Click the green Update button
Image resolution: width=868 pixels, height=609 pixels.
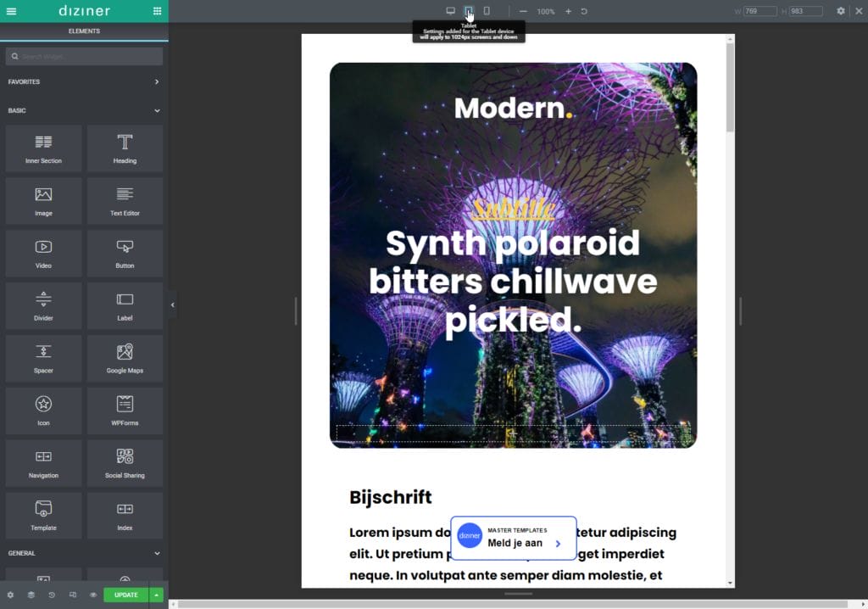125,595
